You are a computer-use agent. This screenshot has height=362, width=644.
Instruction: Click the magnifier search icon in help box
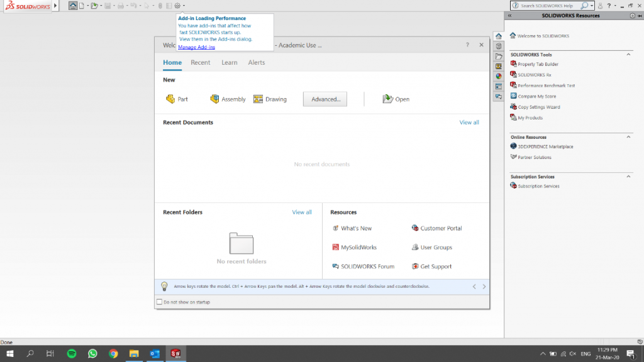point(584,6)
